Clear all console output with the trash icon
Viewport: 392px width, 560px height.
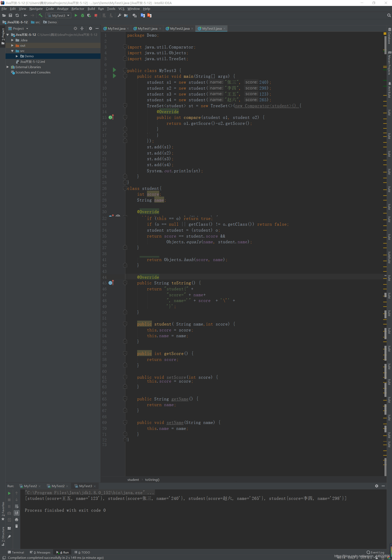tap(17, 526)
